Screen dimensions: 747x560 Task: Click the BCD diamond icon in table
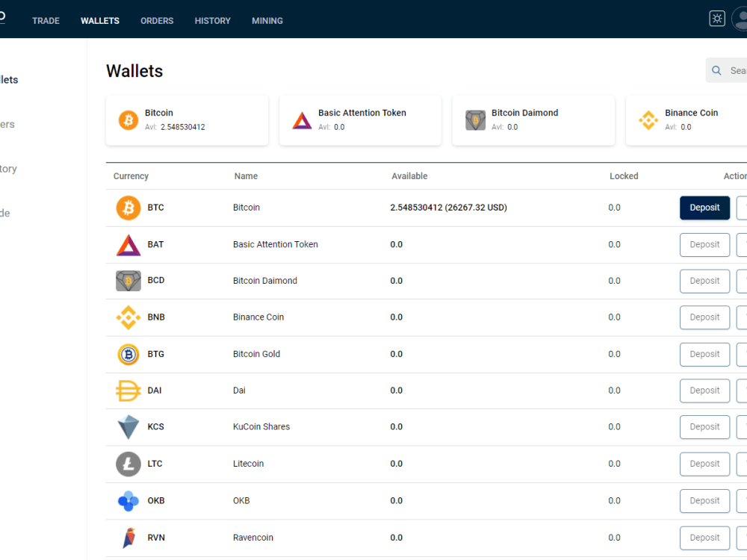[128, 281]
